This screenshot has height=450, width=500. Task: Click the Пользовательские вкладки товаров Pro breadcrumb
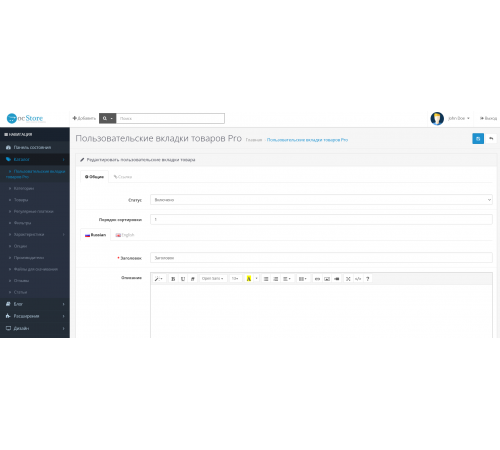coord(307,140)
